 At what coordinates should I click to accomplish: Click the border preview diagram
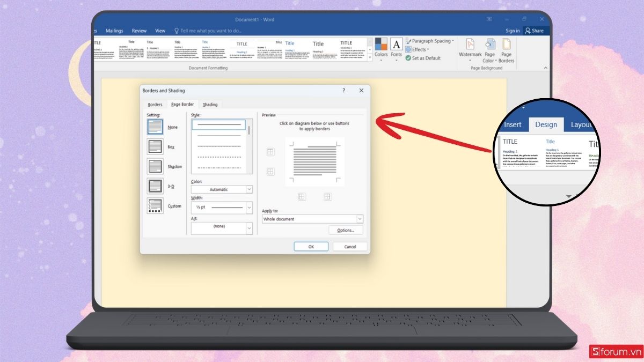pos(314,162)
